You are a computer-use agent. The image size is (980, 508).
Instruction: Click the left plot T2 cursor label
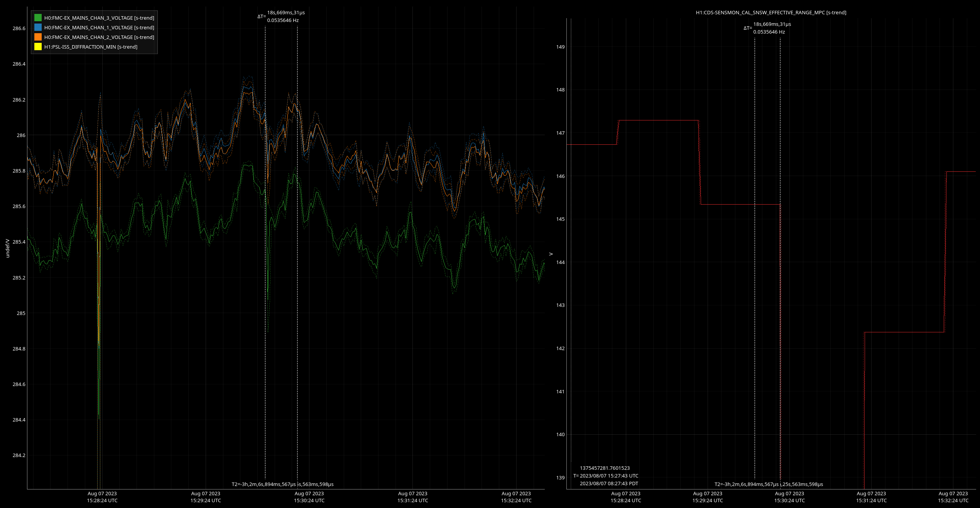(264, 484)
